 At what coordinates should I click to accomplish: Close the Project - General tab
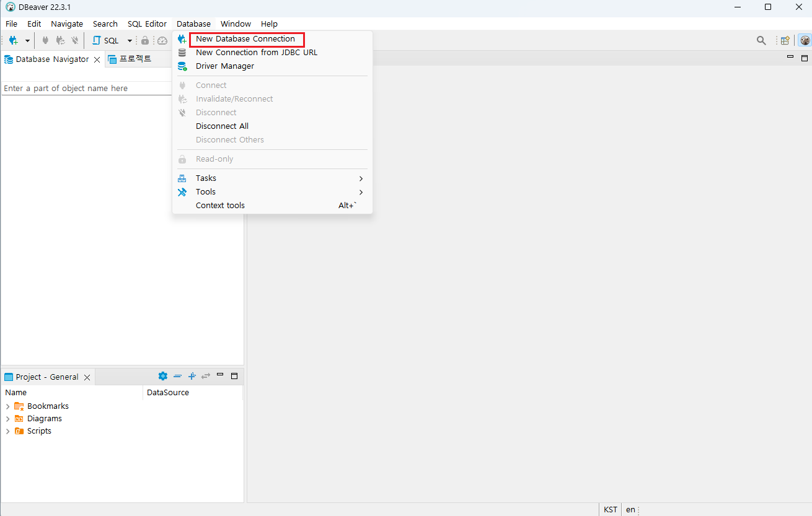(x=87, y=377)
